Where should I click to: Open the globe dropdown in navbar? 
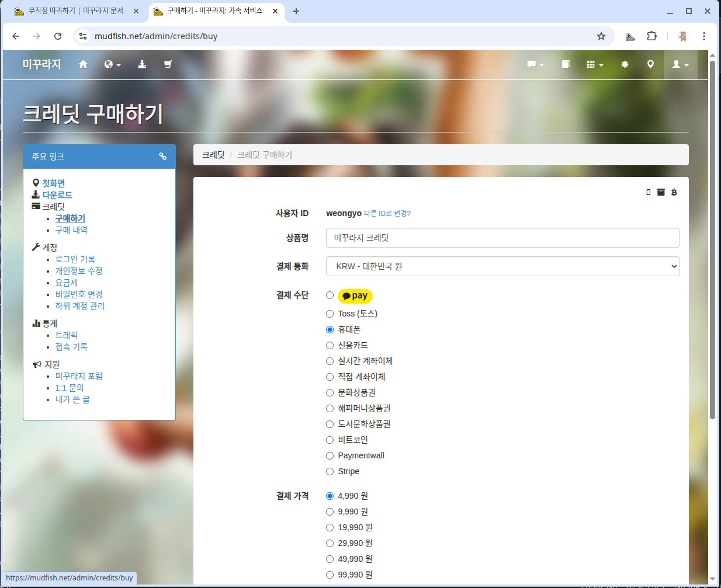(x=112, y=64)
